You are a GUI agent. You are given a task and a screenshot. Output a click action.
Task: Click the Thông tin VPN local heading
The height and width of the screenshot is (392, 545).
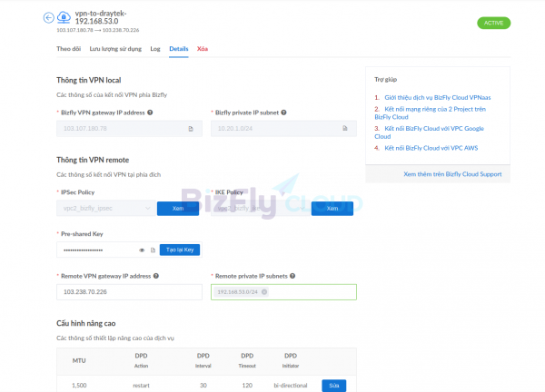point(89,80)
